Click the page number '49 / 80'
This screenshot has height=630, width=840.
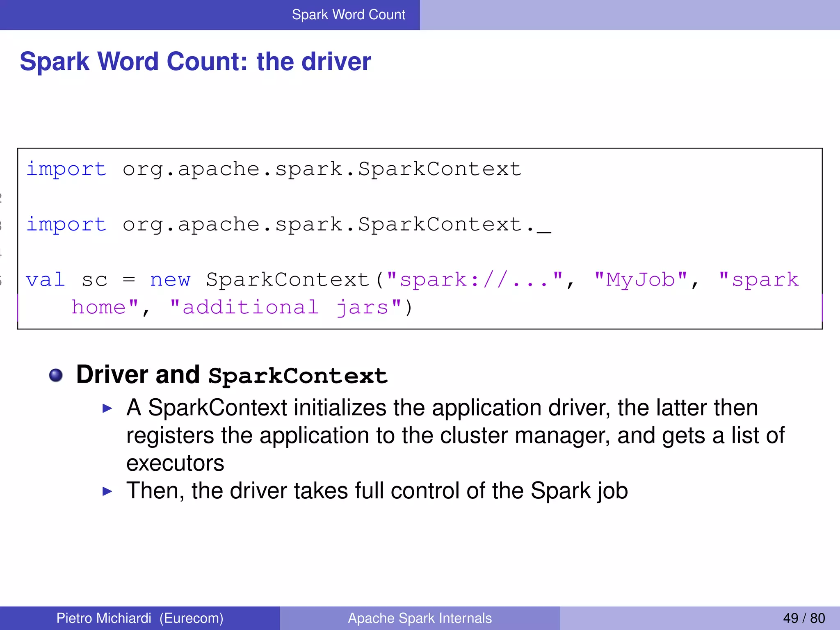pos(803,618)
